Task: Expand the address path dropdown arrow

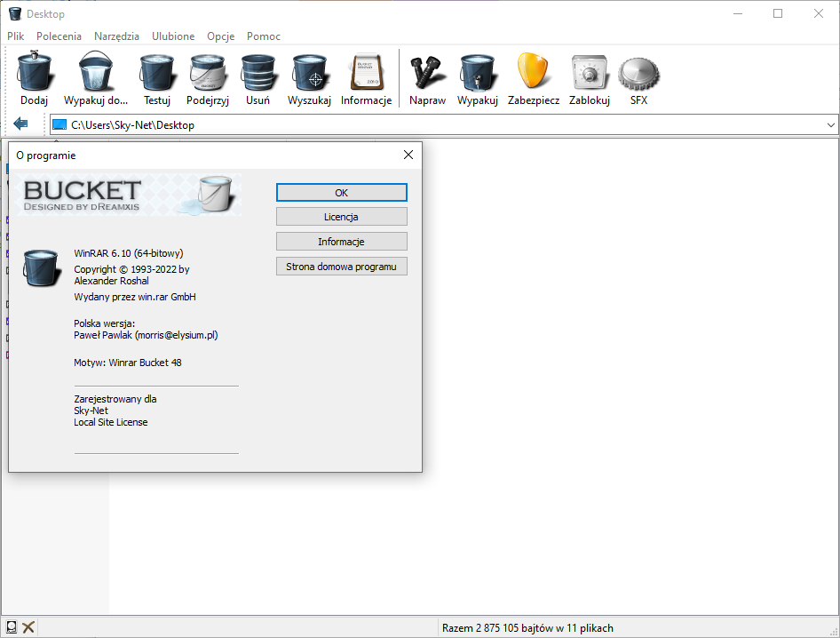Action: coord(830,125)
